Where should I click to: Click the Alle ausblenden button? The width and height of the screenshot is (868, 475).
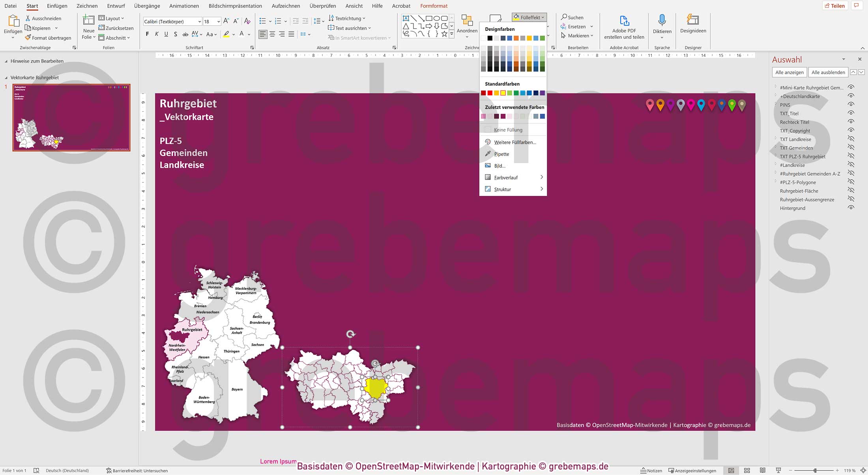[828, 72]
